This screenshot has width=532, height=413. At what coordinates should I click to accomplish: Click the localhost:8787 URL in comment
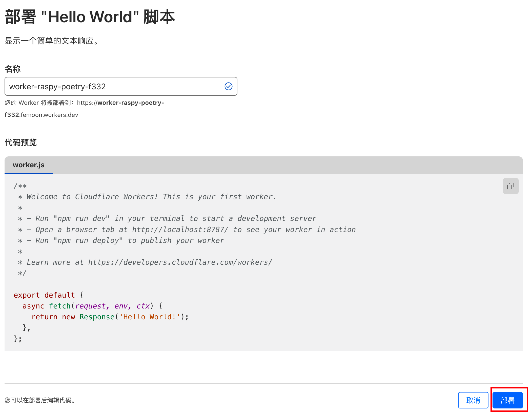pos(180,230)
